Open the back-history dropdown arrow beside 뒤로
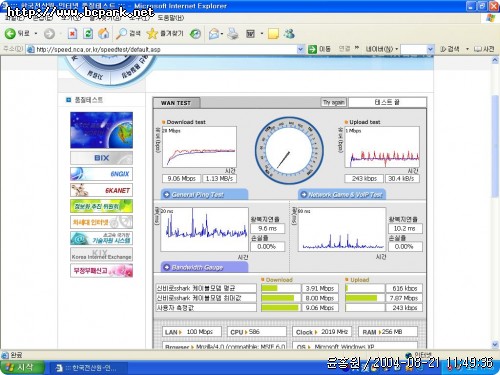500x375 pixels. click(x=36, y=34)
